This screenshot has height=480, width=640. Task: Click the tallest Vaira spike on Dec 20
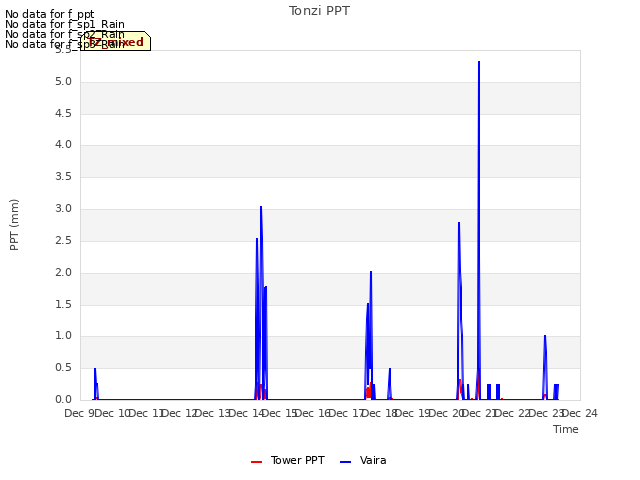pos(479,62)
